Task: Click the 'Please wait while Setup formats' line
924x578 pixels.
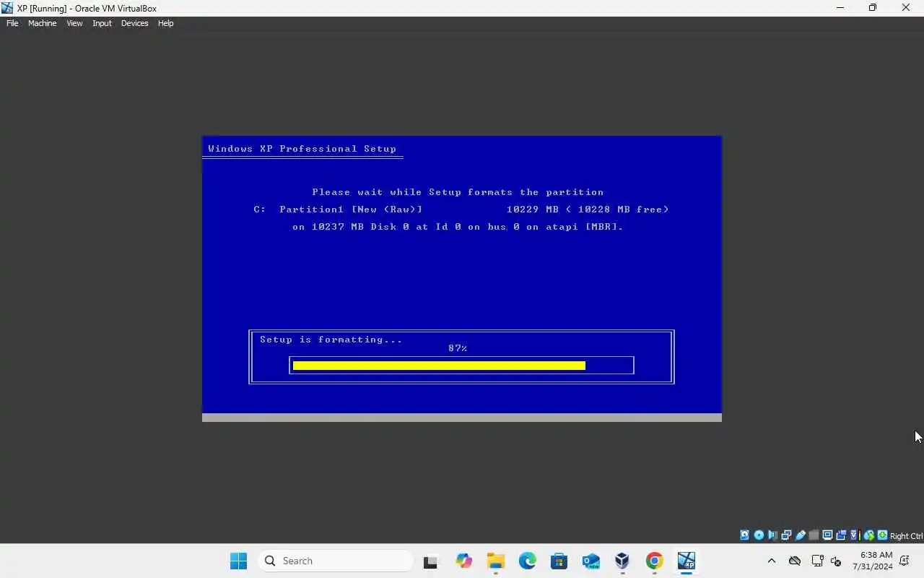Action: (x=458, y=192)
